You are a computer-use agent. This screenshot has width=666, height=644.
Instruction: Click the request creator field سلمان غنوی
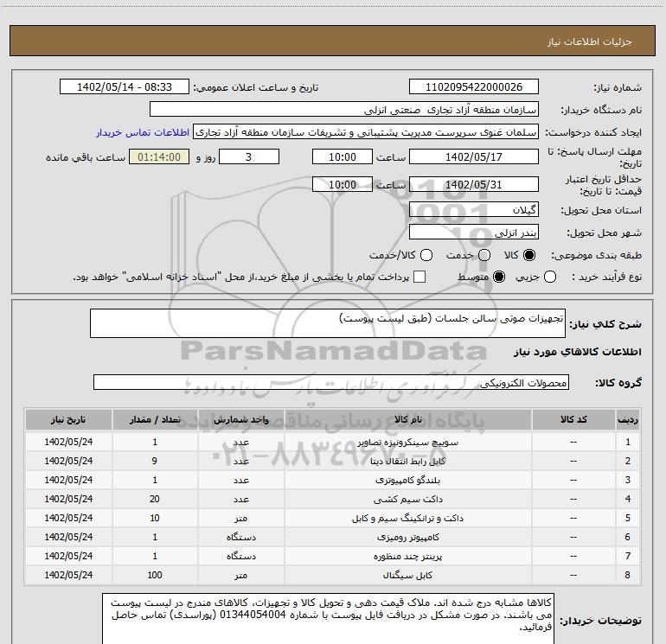click(x=366, y=132)
